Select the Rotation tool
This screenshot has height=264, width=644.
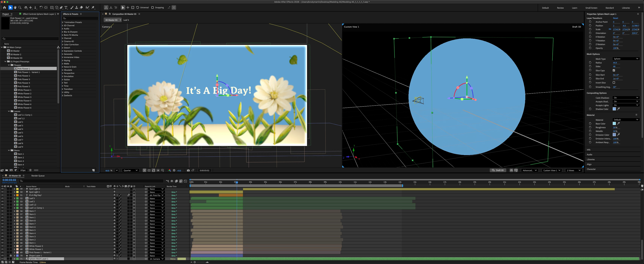point(41,7)
